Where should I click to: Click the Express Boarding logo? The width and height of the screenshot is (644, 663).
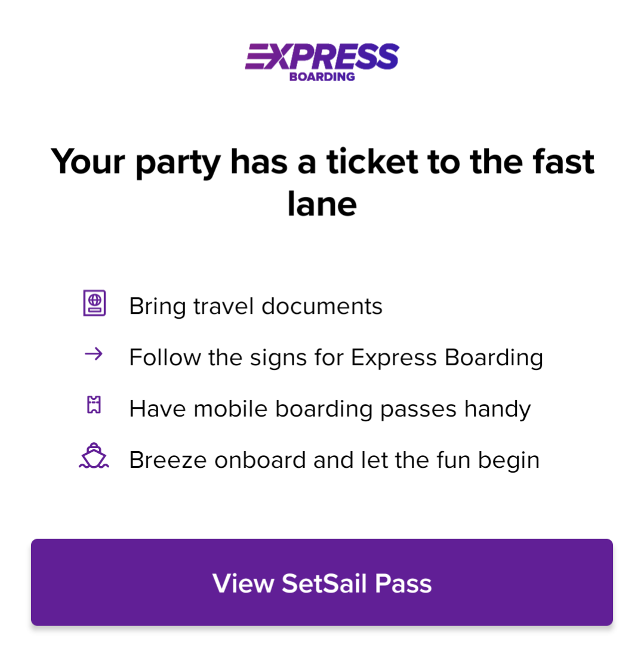click(322, 62)
